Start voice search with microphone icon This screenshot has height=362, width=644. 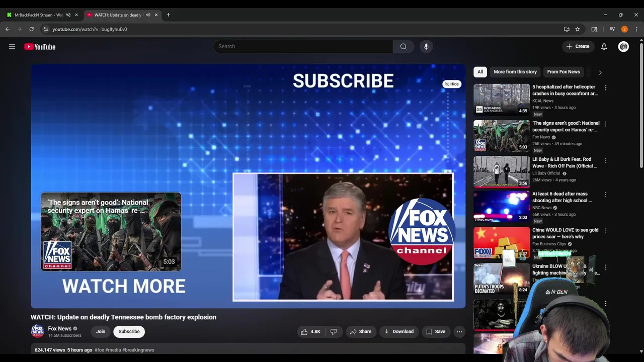click(x=426, y=46)
